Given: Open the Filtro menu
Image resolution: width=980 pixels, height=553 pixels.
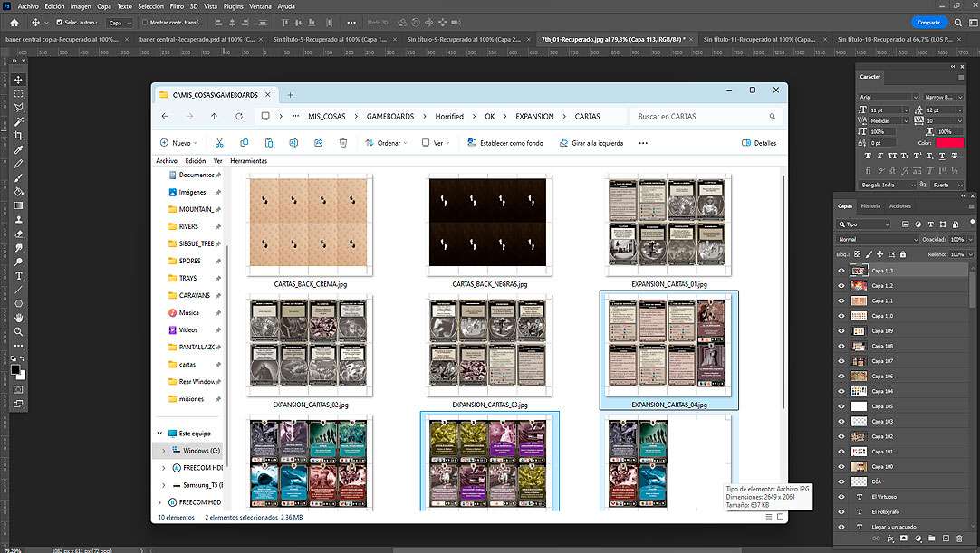Looking at the screenshot, I should 177,5.
